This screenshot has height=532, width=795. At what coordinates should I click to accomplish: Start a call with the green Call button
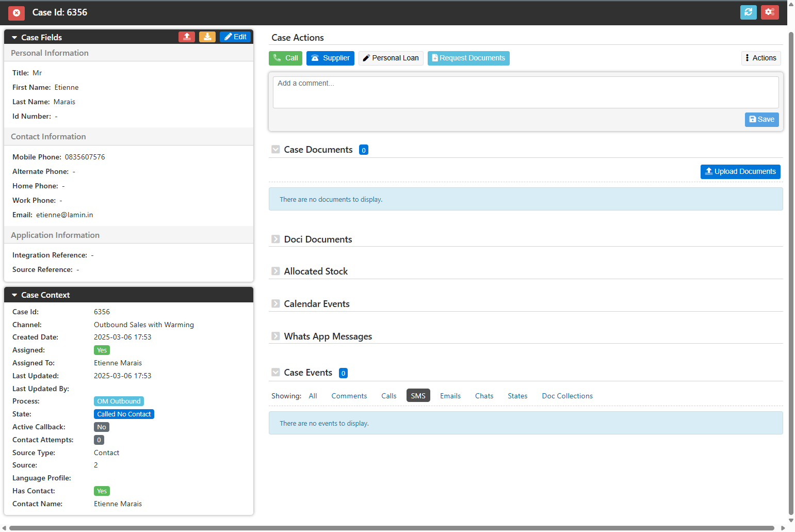285,58
